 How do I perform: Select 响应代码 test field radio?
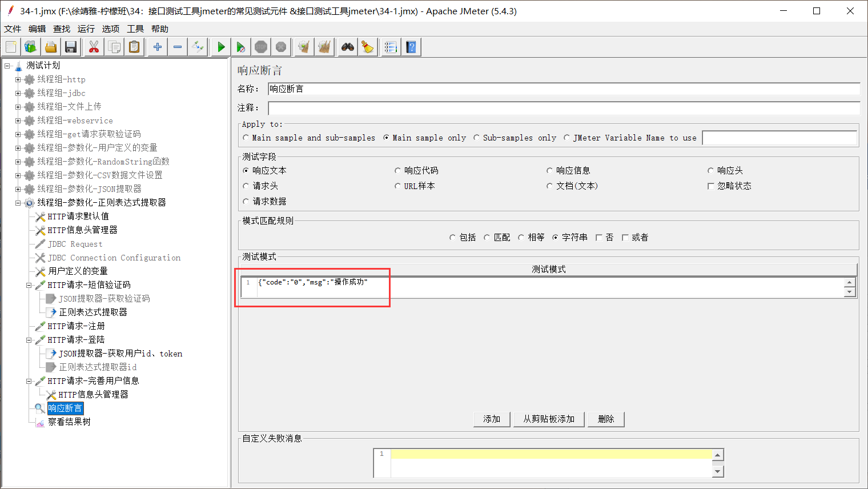416,170
